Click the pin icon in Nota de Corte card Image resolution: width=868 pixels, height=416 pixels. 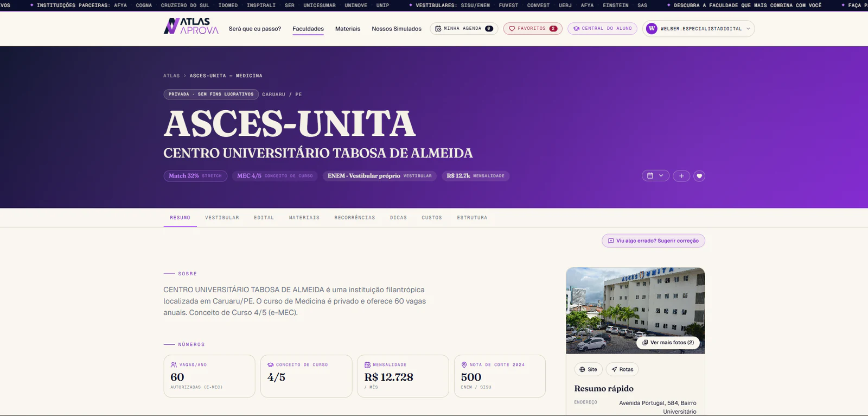(x=464, y=365)
